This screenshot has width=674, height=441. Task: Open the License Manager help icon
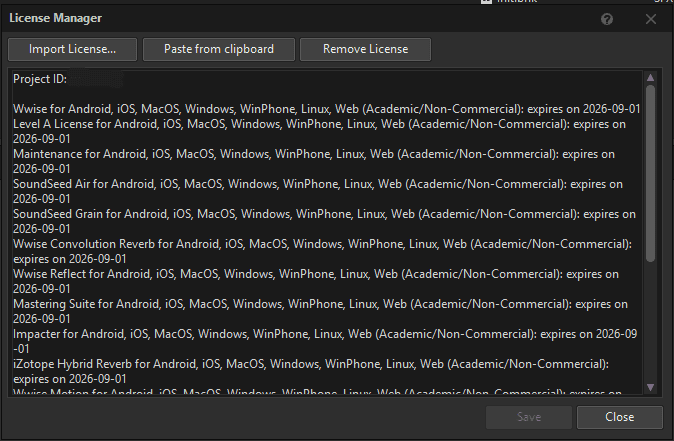pyautogui.click(x=607, y=19)
